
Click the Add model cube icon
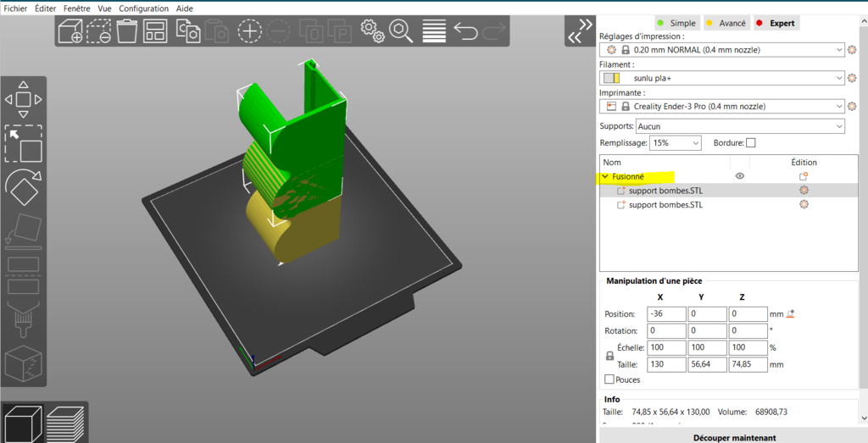click(x=70, y=31)
